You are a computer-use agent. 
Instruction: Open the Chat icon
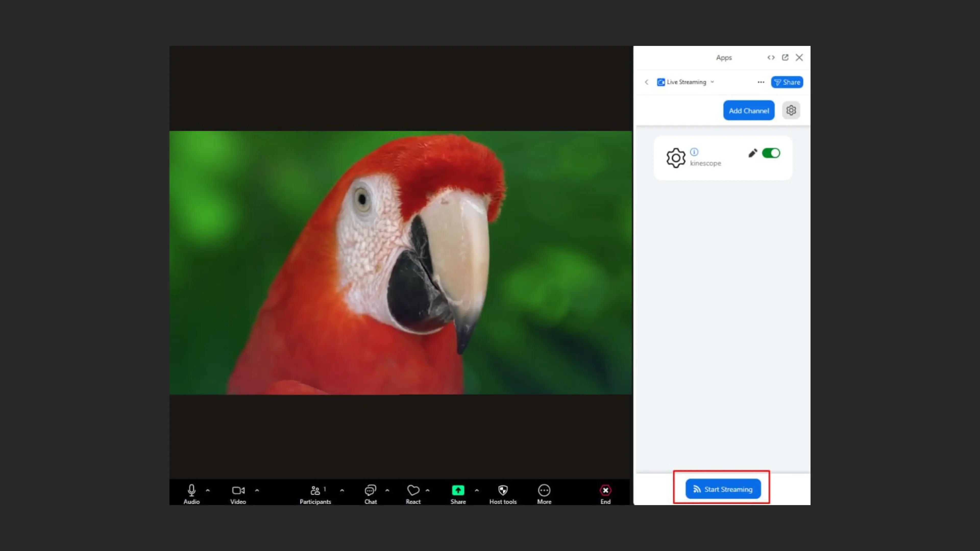(x=370, y=490)
